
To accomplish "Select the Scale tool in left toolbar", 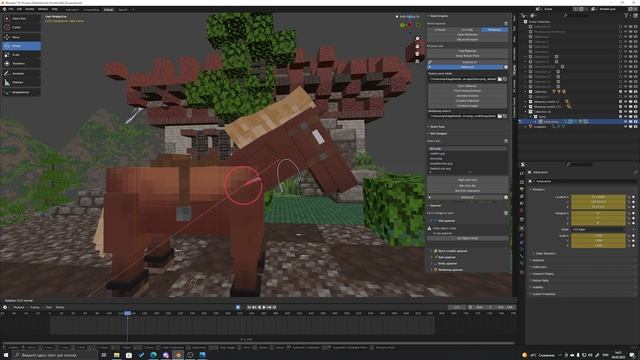I will (x=21, y=55).
